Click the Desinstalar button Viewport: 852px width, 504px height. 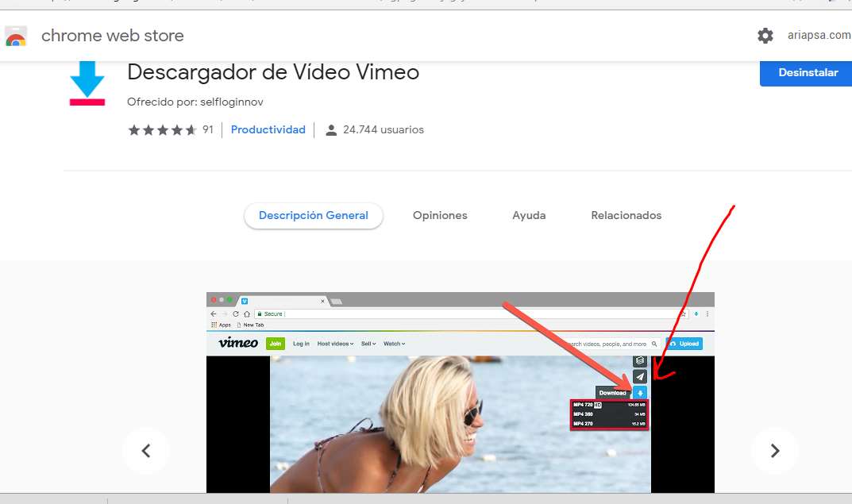tap(806, 73)
